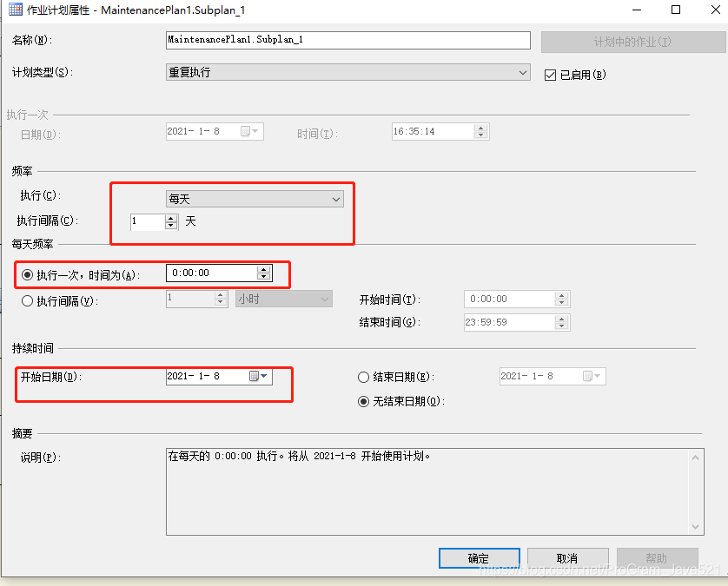
Task: Expand the 开始日期 date picker arrow
Action: click(x=264, y=376)
